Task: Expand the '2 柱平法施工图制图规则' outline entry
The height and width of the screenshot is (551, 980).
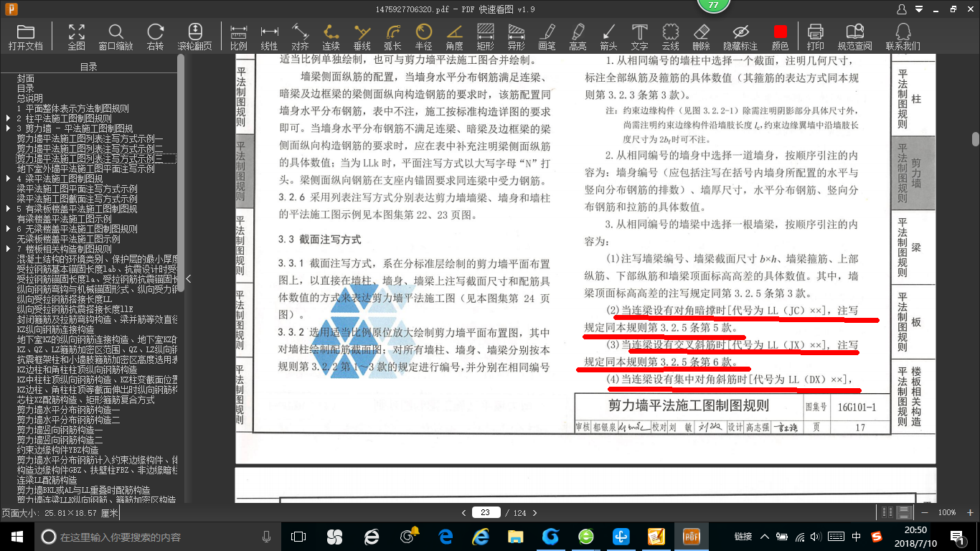Action: click(x=8, y=118)
